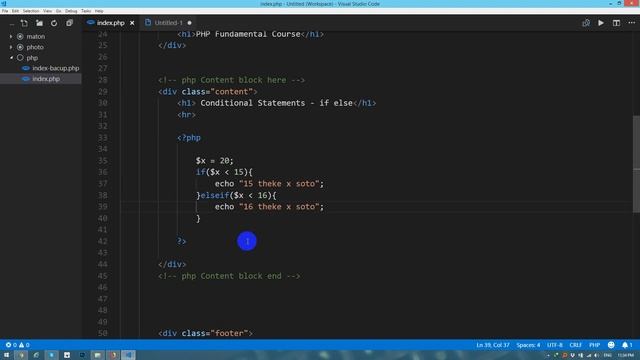
Task: Open the Go menu
Action: pos(58,11)
